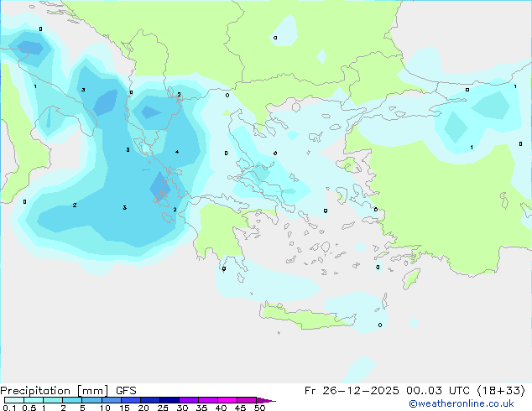
Task: Click the 'Precipitation [mm] GFS' title text
Action: [68, 391]
